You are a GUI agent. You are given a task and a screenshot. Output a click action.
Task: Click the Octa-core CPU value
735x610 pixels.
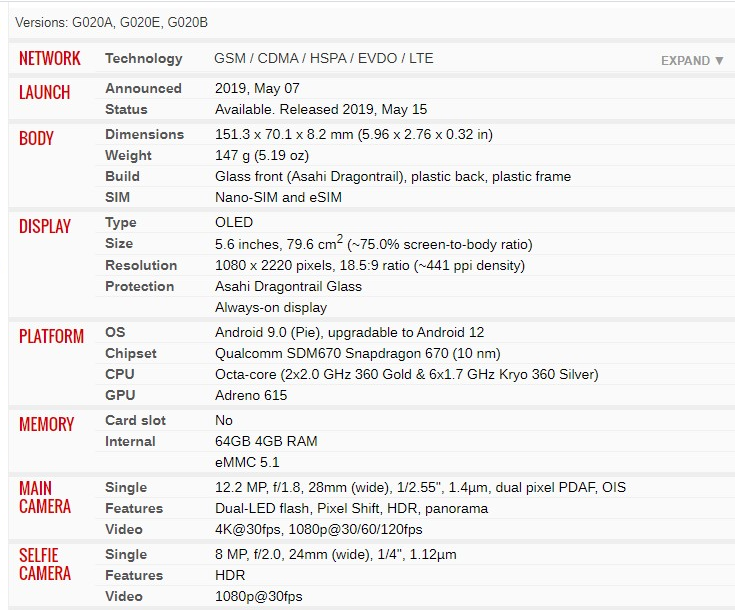pyautogui.click(x=406, y=374)
